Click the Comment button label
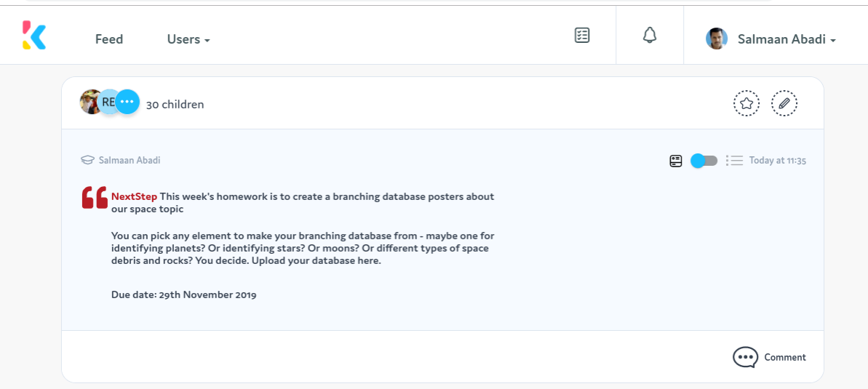868x389 pixels. point(785,358)
